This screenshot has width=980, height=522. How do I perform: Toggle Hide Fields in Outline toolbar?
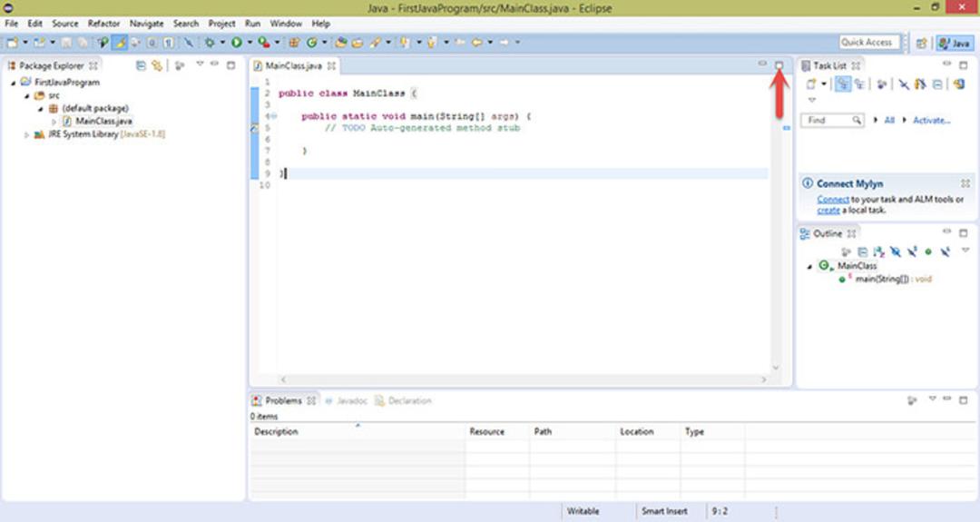pyautogui.click(x=896, y=251)
